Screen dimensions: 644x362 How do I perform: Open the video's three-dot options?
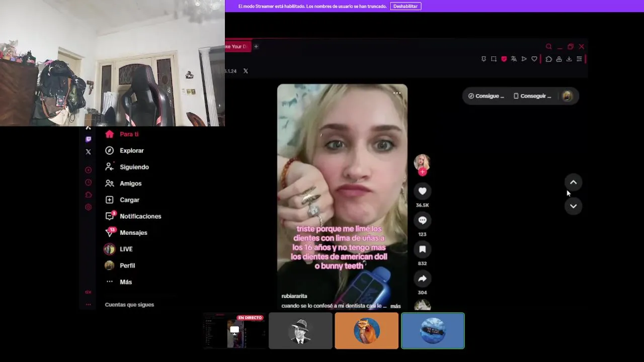click(x=397, y=93)
